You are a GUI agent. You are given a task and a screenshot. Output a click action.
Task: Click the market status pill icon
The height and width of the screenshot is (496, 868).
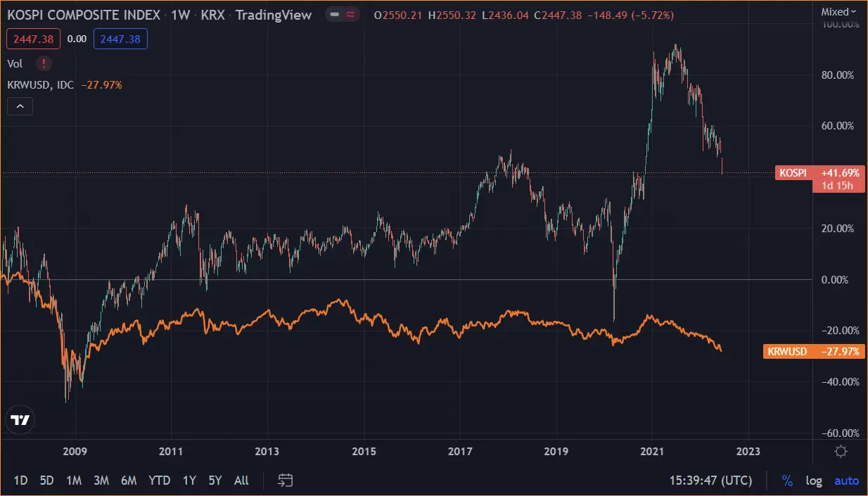(x=343, y=15)
